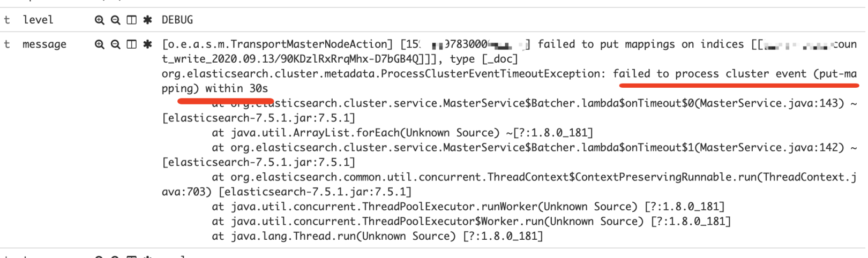The height and width of the screenshot is (258, 868).
Task: Click the string type icon beside message
Action: pyautogui.click(x=7, y=44)
